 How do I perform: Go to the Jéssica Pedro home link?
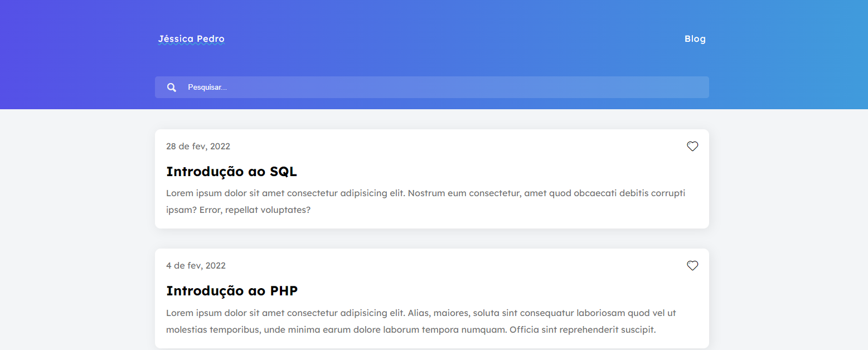[x=191, y=39]
